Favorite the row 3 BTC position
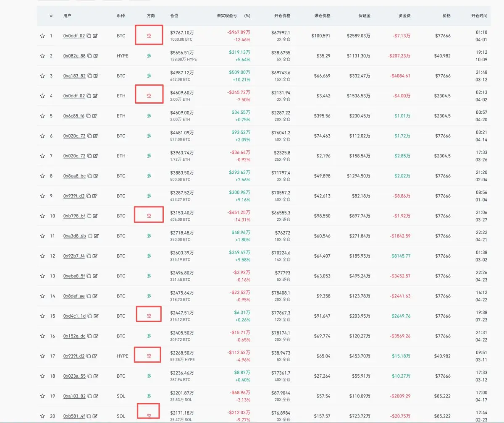 pyautogui.click(x=42, y=76)
